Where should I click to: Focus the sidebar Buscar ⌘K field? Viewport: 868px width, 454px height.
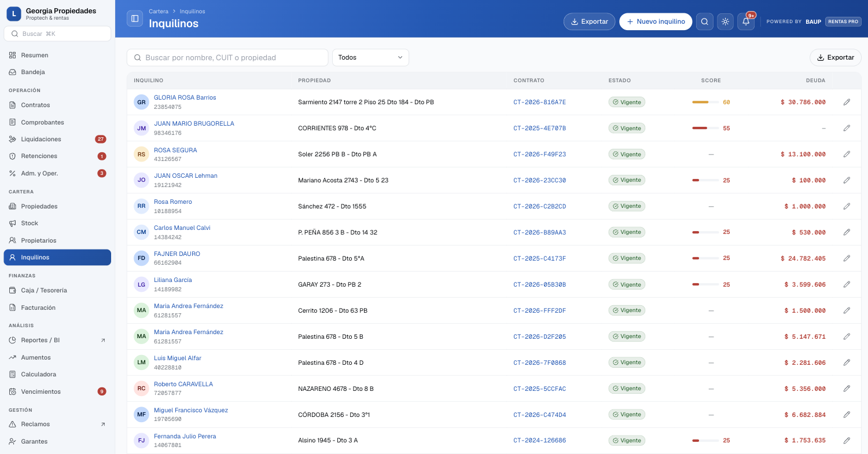[57, 34]
